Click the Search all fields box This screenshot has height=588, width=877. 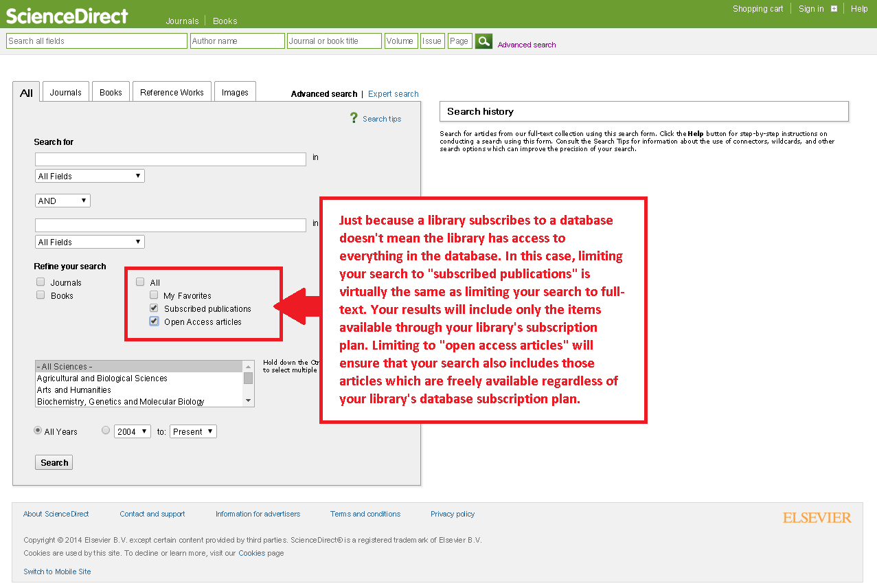click(97, 41)
